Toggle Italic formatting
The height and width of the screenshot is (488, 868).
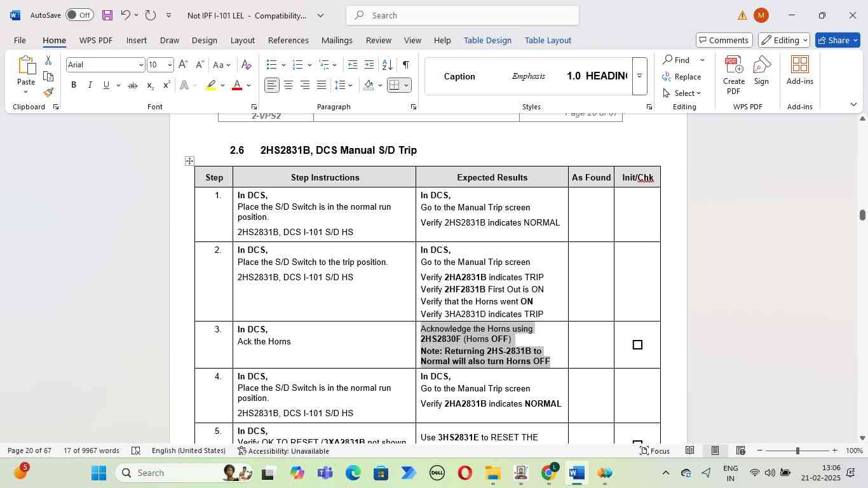[x=90, y=85]
